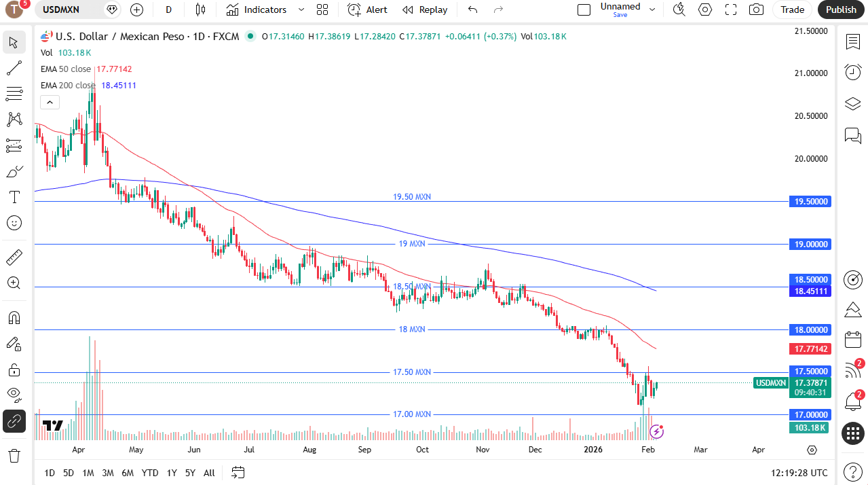
Task: Select the trend line drawing tool
Action: coord(14,68)
